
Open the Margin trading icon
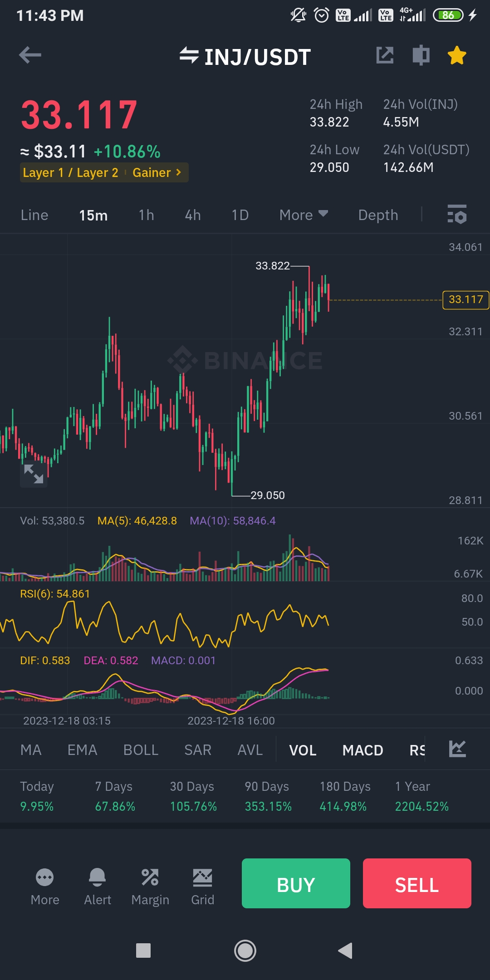[150, 887]
